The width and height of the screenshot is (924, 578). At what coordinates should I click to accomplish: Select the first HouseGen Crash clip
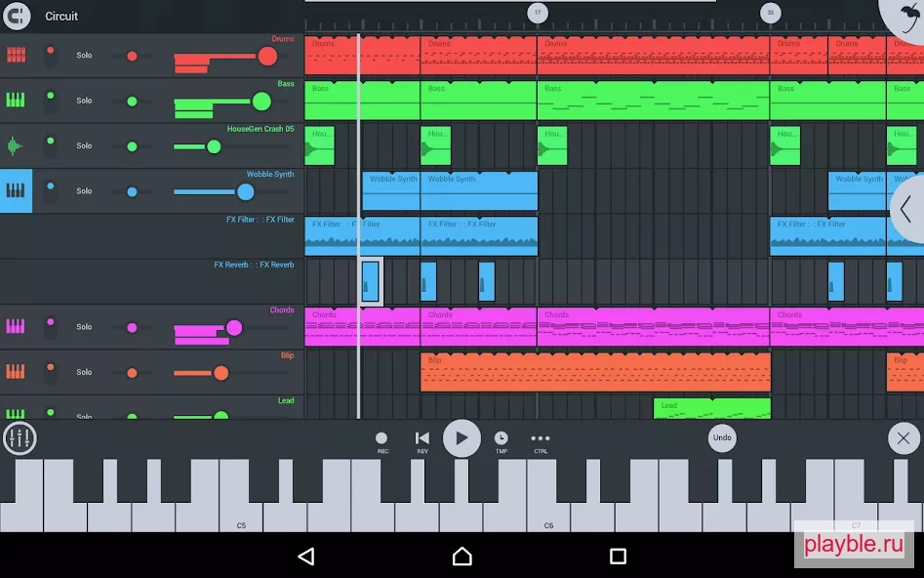319,145
